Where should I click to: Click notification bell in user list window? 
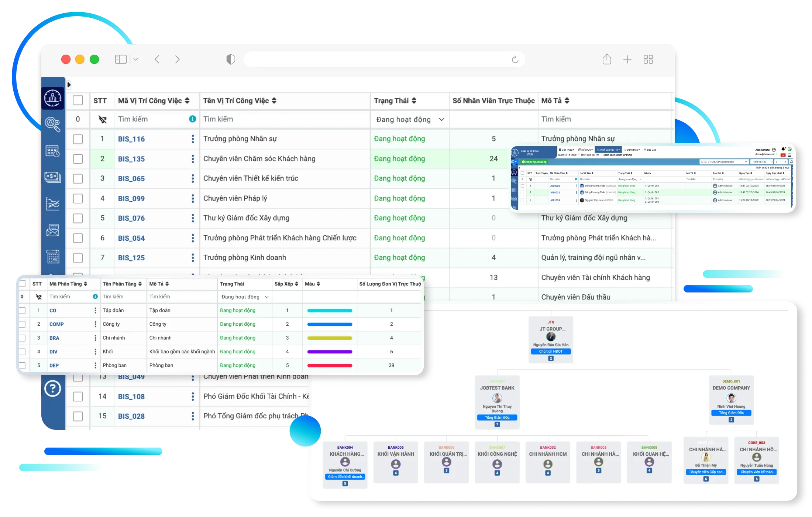coord(783,150)
